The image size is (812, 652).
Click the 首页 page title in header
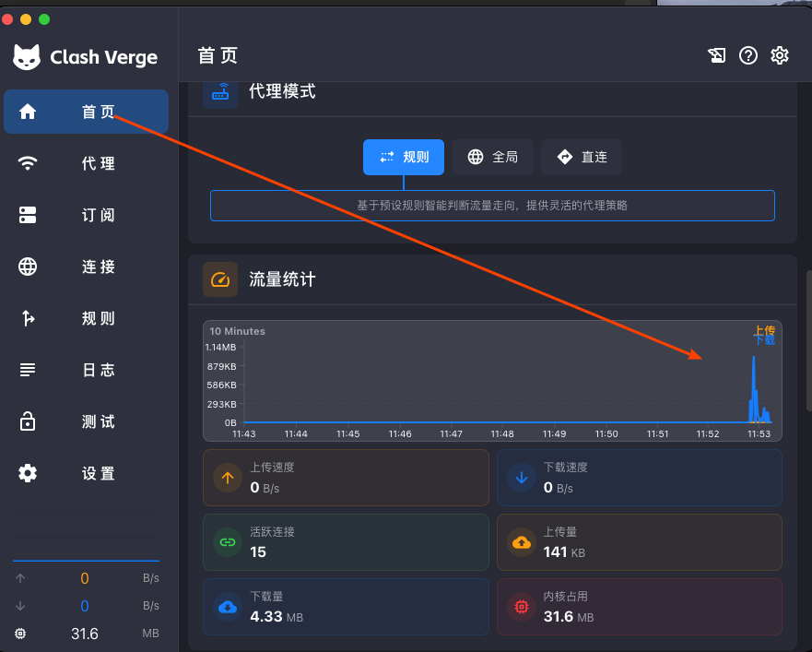point(218,55)
